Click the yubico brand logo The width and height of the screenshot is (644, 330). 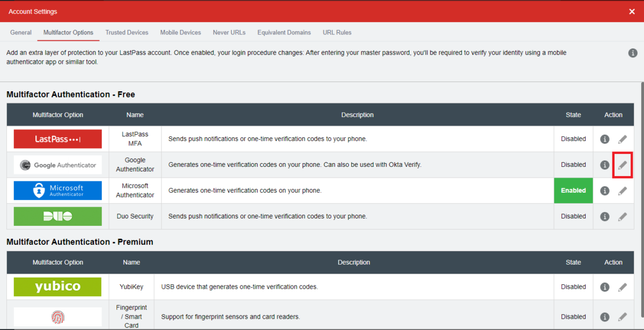(x=57, y=287)
